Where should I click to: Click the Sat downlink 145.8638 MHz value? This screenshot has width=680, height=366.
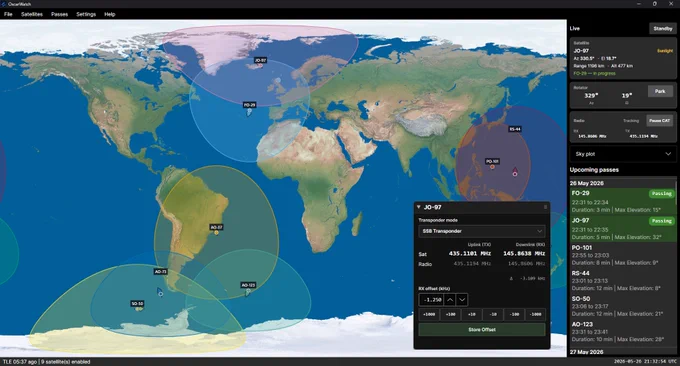point(524,254)
